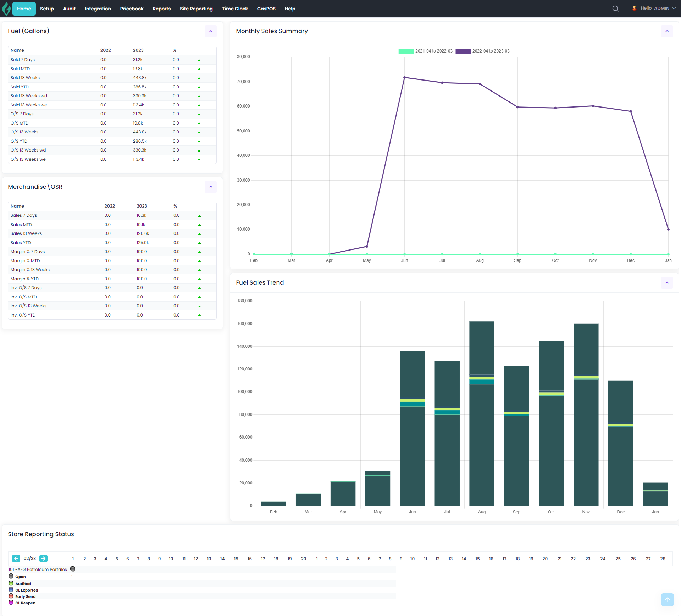Click the green trend arrow for Margin % YTD
Viewport: 681px width, 616px height.
click(199, 279)
